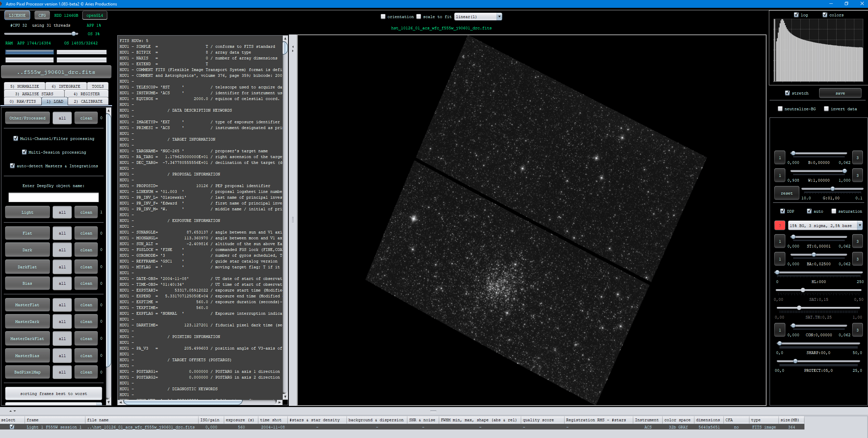Screen dimensions: 868x438
Task: Switch to the 3) ANALYSE STARS tab
Action: click(x=34, y=94)
